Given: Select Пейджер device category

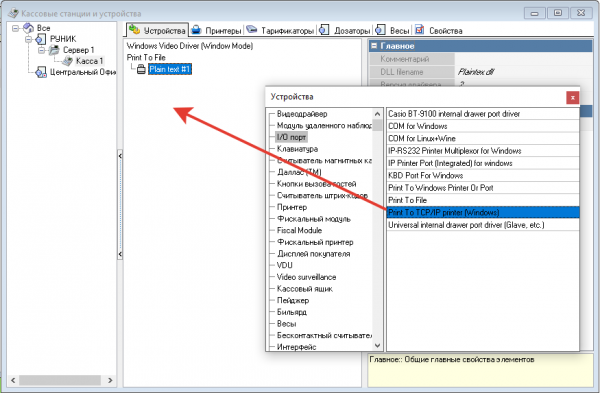Looking at the screenshot, I should click(x=293, y=300).
